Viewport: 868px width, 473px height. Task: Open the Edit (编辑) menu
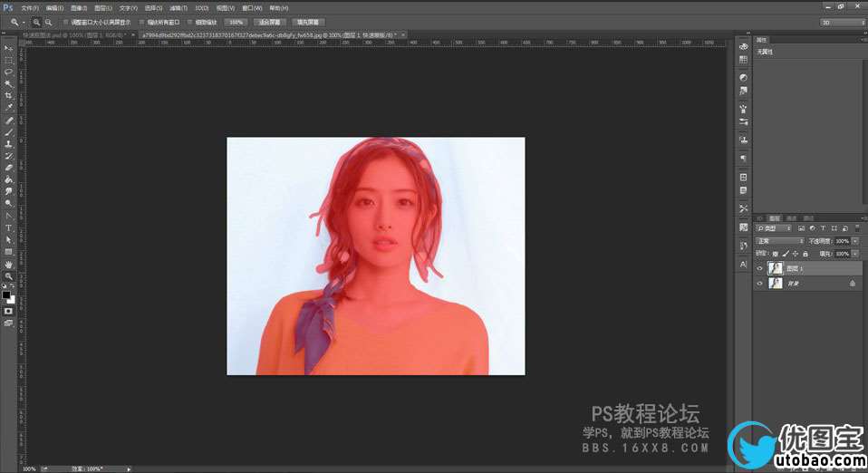tap(54, 8)
